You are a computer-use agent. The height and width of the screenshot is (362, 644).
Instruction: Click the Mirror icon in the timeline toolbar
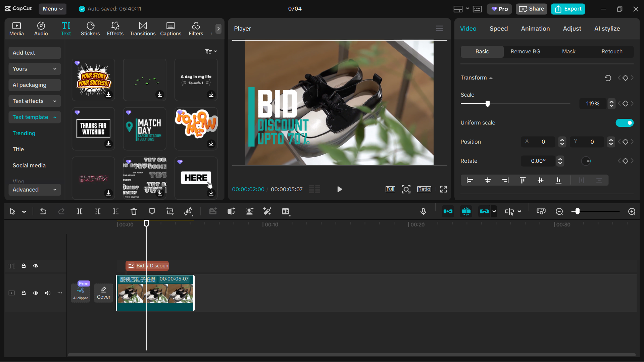[x=189, y=211]
